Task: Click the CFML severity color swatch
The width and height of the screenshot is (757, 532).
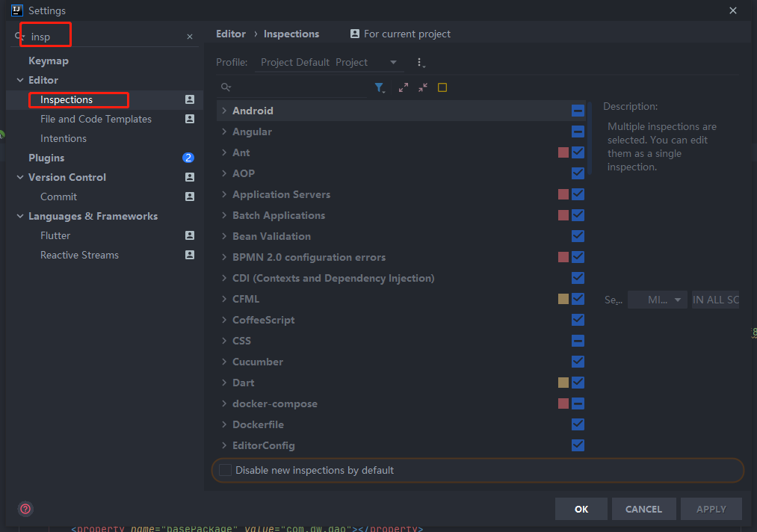Action: pyautogui.click(x=563, y=299)
